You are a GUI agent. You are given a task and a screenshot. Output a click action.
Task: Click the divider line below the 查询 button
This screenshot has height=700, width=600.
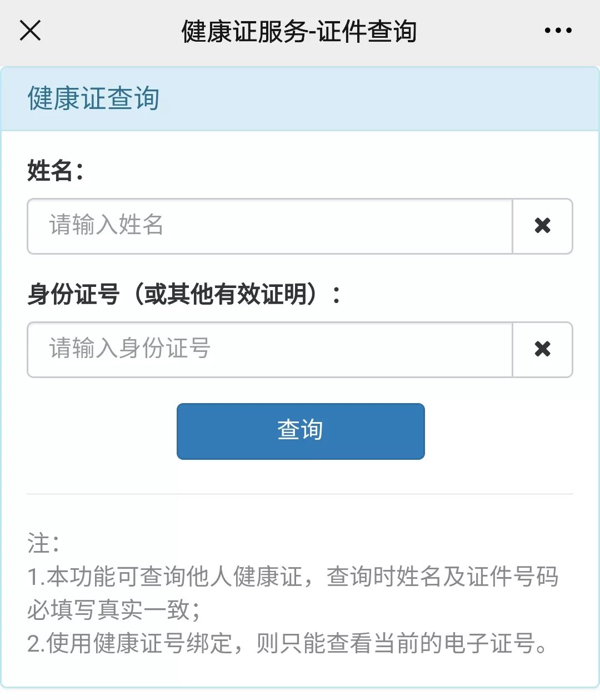pos(300,493)
